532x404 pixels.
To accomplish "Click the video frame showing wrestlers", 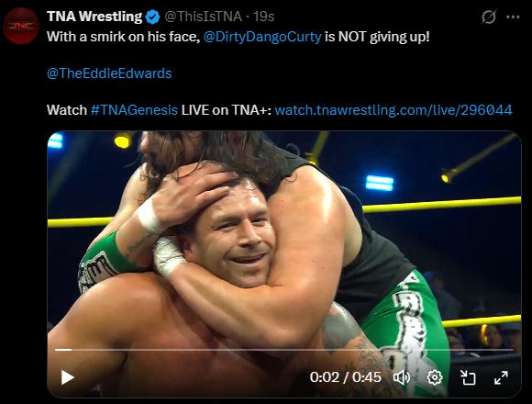I will coord(284,238).
